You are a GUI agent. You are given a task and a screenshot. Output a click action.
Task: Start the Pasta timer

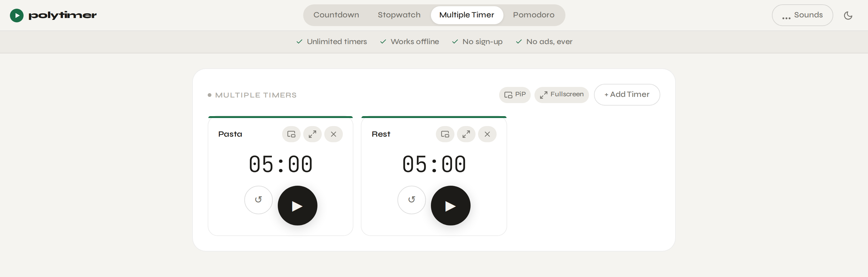[297, 206]
